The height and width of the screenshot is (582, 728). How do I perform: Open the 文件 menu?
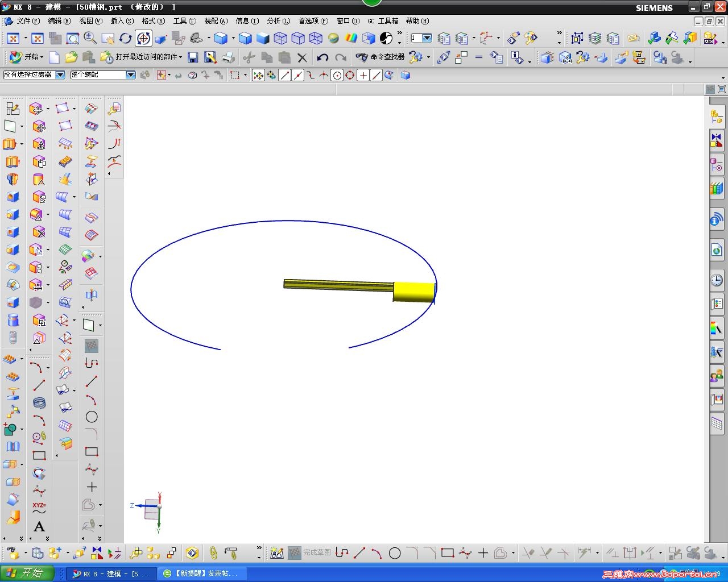[x=28, y=21]
